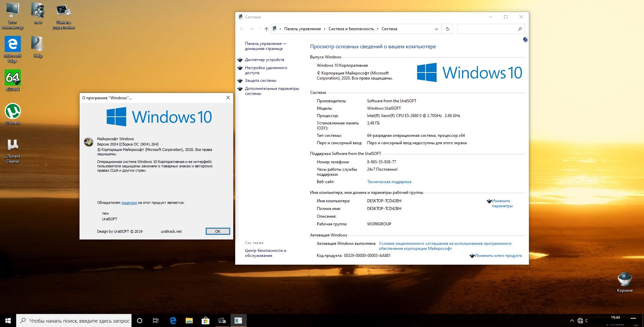
Task: Click the active System window taskbar button
Action: [238, 321]
